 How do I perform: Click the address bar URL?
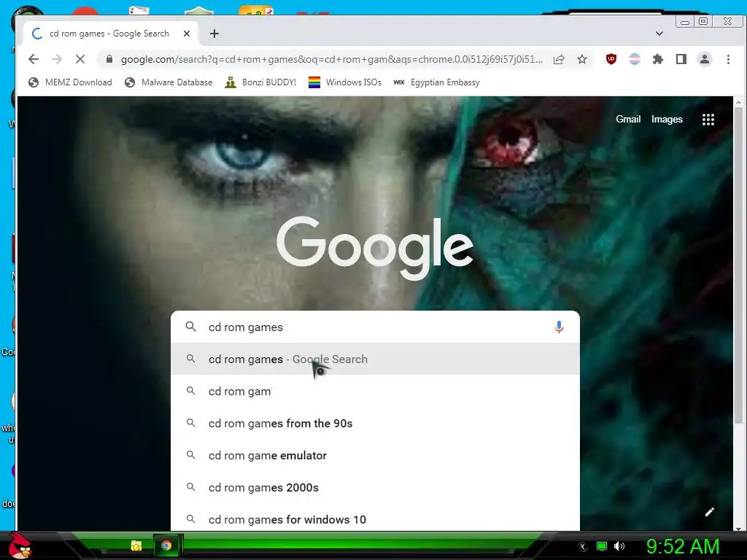pyautogui.click(x=332, y=59)
